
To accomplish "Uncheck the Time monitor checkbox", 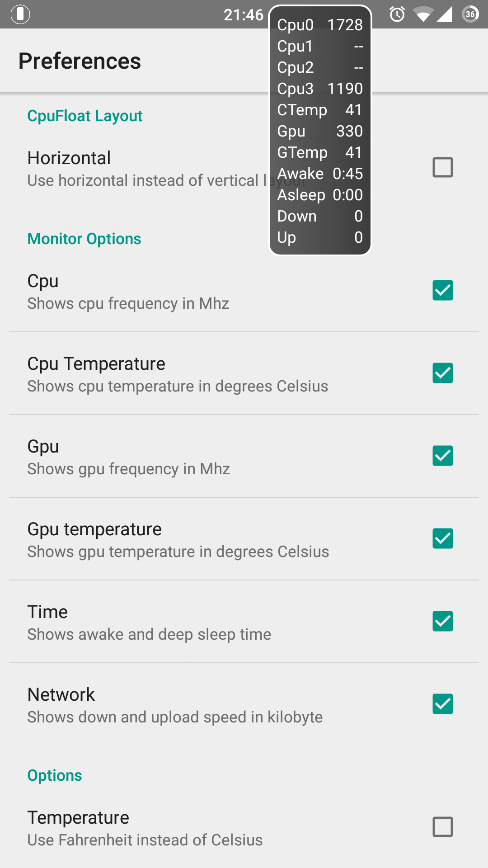I will point(443,621).
